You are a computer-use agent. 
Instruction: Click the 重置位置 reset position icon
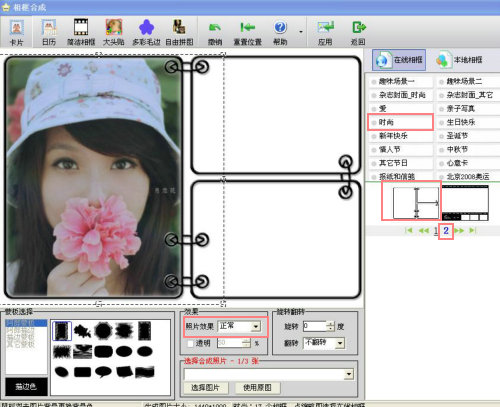[247, 32]
